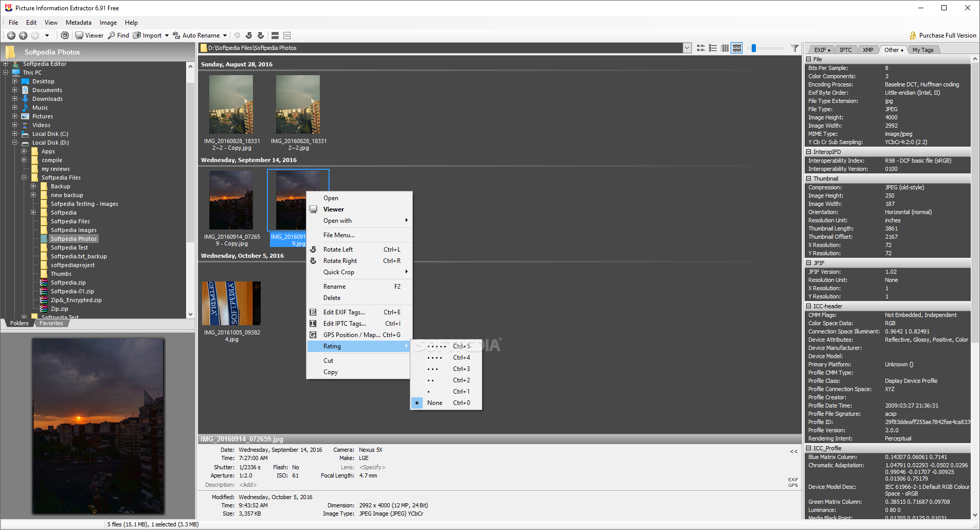Switch to the EXIF tab

(x=821, y=50)
